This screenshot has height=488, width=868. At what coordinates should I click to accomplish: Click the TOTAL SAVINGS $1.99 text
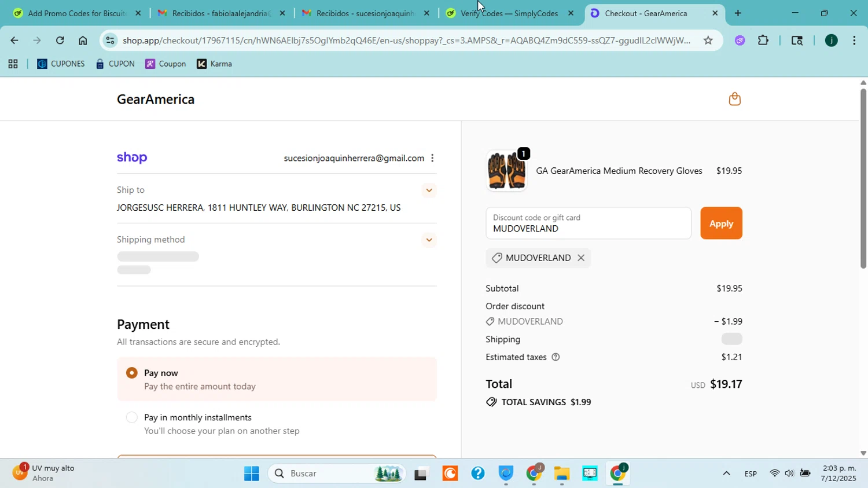546,402
